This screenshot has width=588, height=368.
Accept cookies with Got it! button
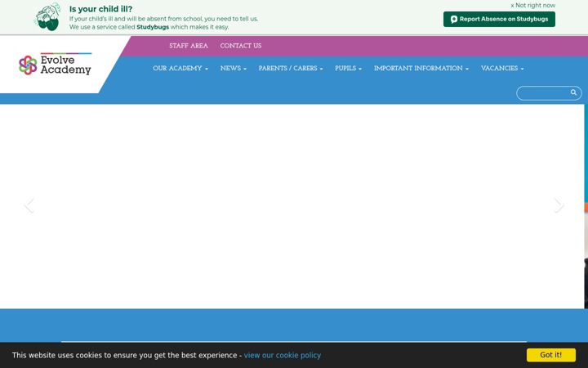tap(551, 355)
